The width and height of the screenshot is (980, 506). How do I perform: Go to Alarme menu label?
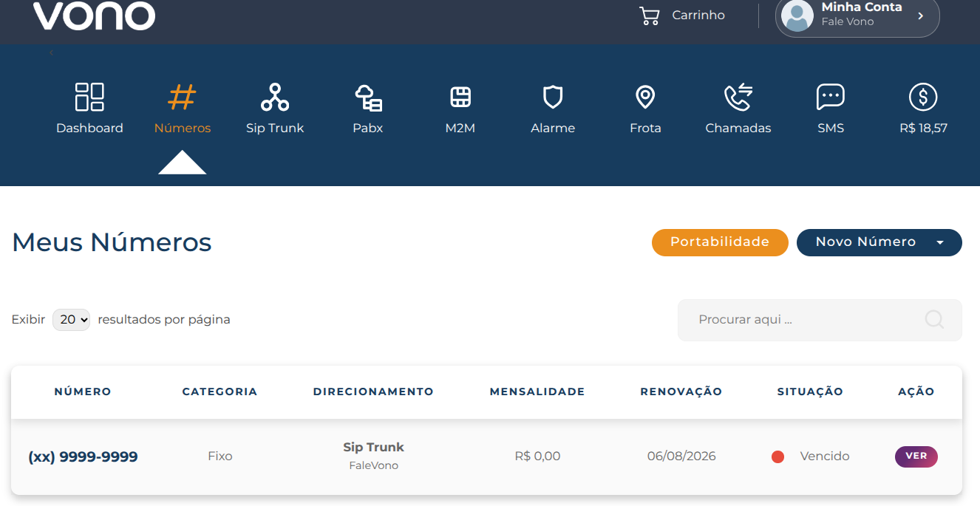coord(553,128)
